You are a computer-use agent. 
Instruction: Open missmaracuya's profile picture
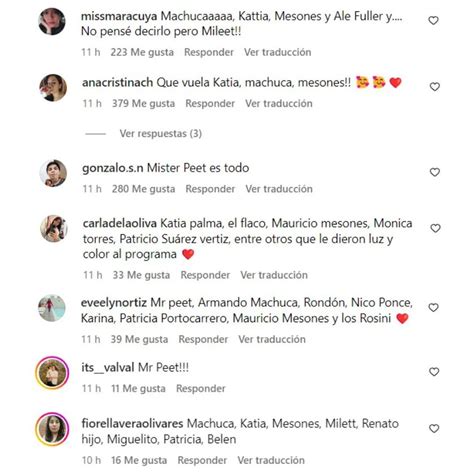[52, 22]
